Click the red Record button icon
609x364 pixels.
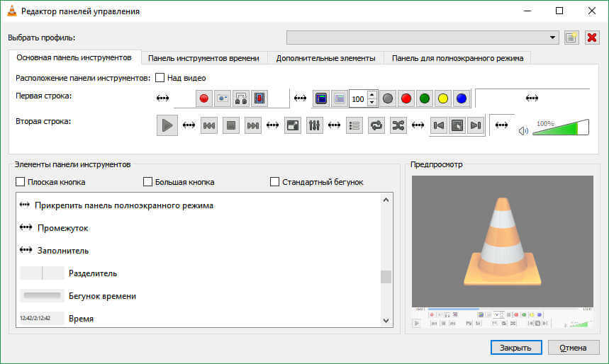tap(204, 99)
